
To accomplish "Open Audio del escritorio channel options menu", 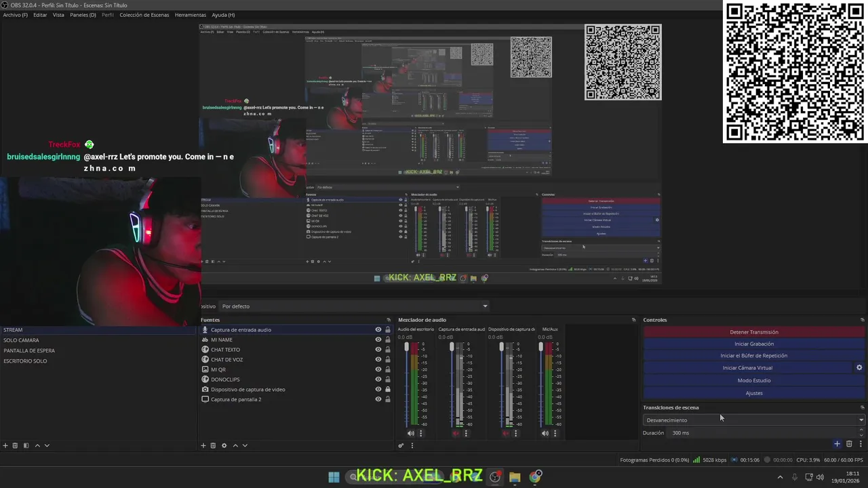I will click(x=420, y=433).
